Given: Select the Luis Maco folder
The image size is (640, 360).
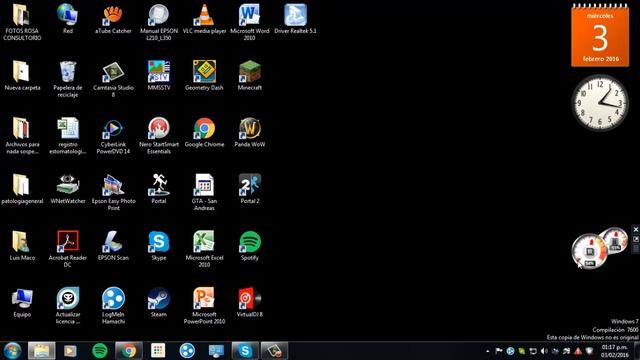Looking at the screenshot, I should click(x=22, y=246).
